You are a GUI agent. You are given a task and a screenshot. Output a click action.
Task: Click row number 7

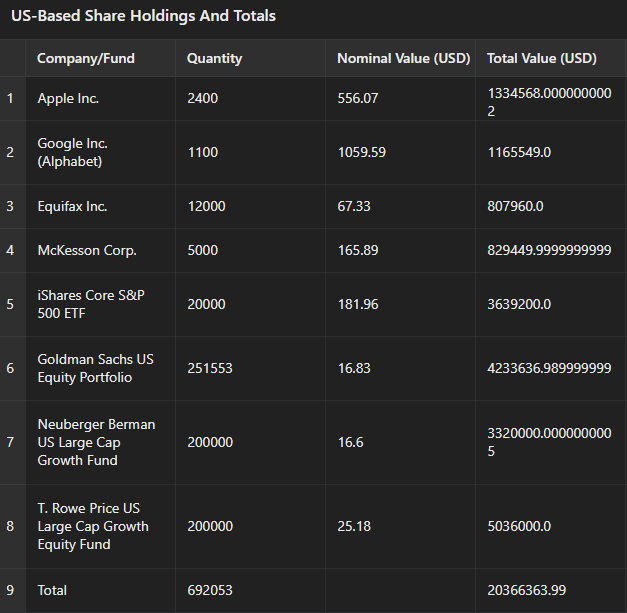pyautogui.click(x=10, y=442)
